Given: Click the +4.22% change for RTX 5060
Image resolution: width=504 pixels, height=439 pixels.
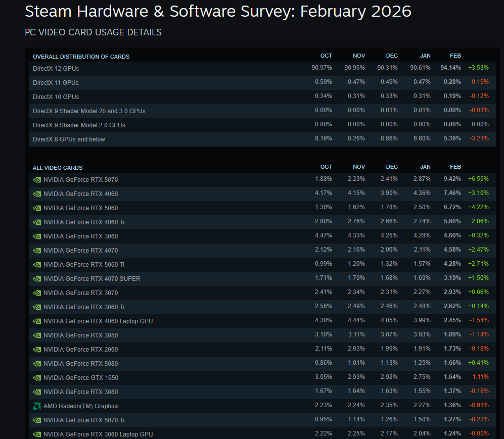Looking at the screenshot, I should point(478,207).
